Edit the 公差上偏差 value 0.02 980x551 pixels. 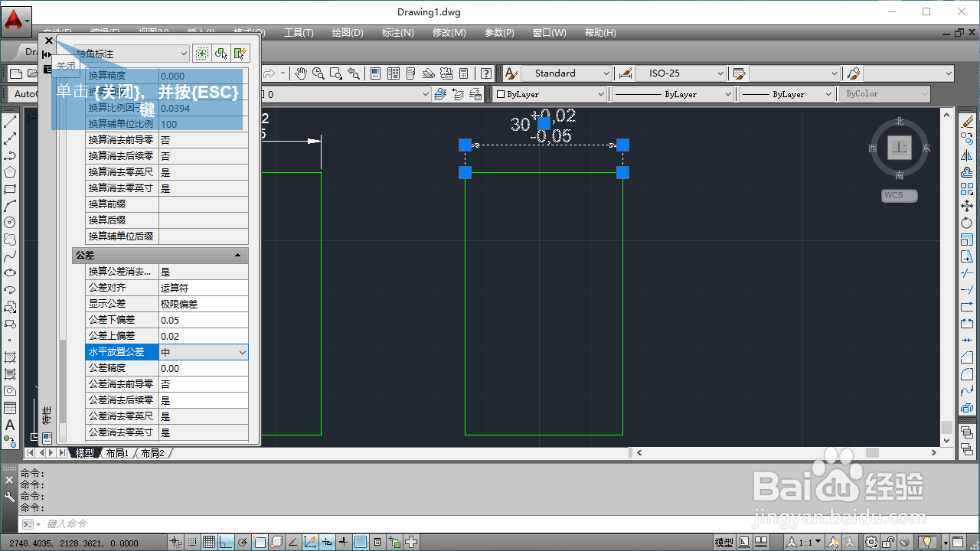[203, 336]
